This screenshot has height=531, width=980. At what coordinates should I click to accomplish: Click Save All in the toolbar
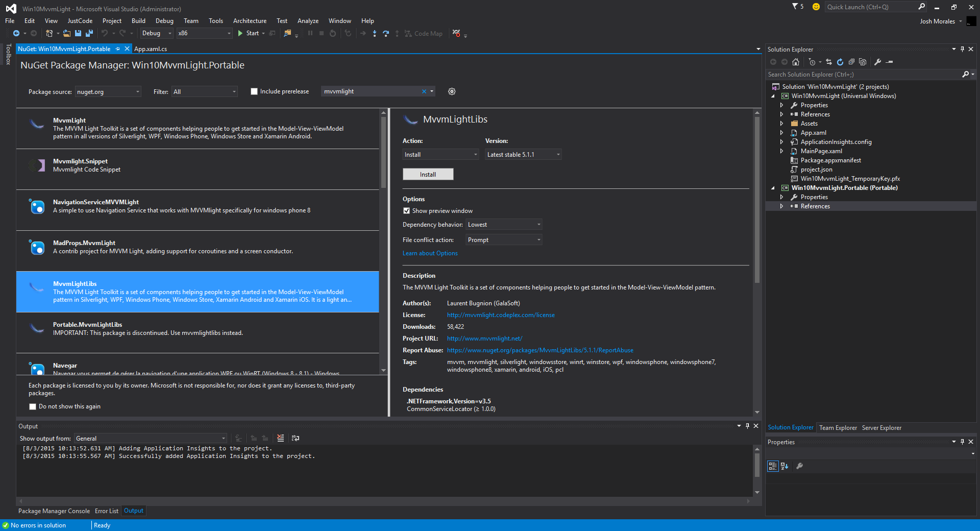(x=89, y=33)
